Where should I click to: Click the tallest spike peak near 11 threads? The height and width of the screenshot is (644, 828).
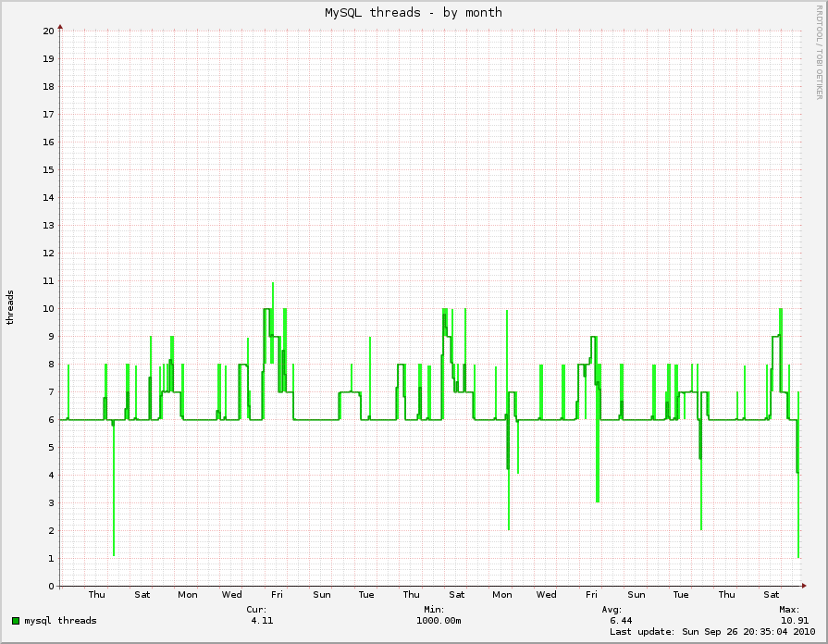pos(273,284)
